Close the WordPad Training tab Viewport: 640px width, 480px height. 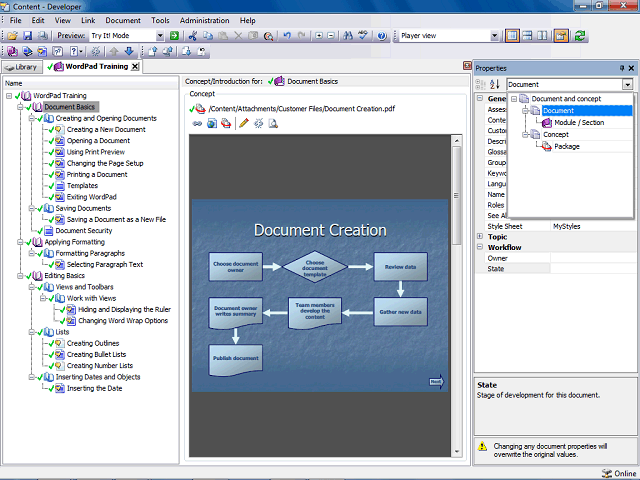(135, 67)
